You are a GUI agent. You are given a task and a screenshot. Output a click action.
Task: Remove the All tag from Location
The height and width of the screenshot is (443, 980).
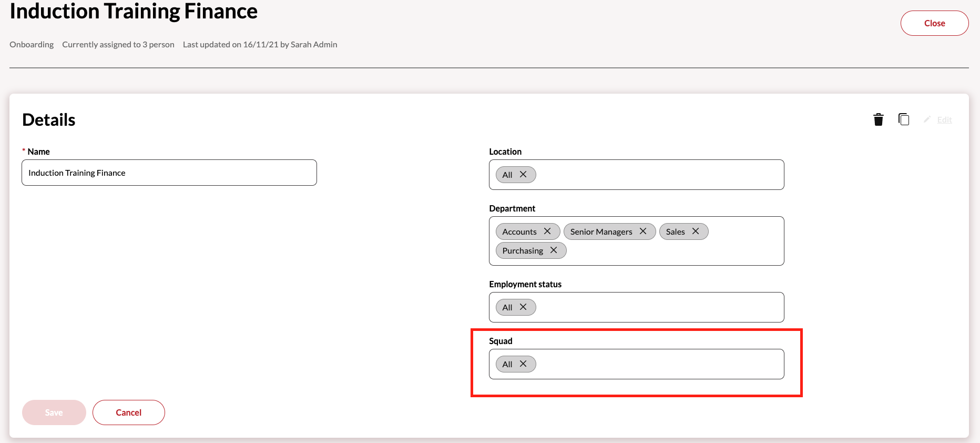tap(523, 175)
